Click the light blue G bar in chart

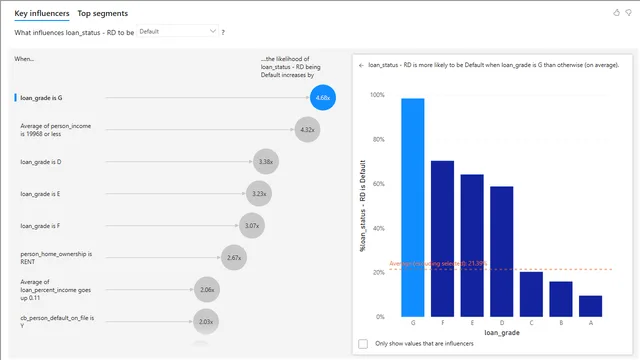point(413,207)
